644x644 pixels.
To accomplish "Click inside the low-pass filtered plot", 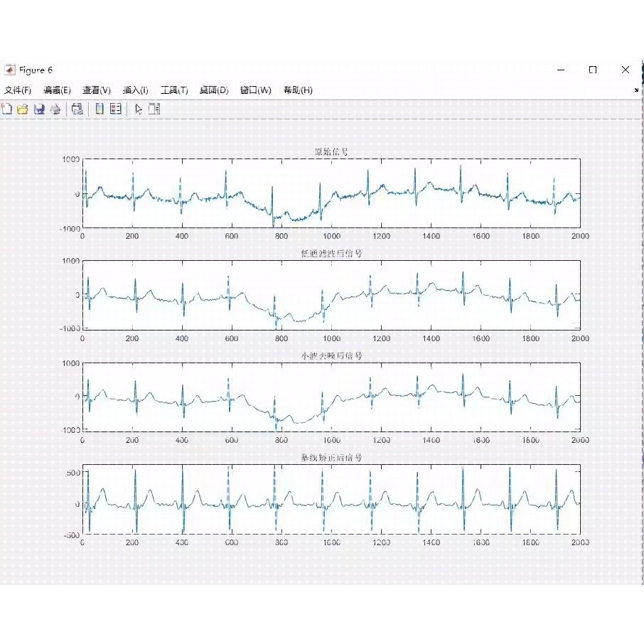I will coord(331,295).
